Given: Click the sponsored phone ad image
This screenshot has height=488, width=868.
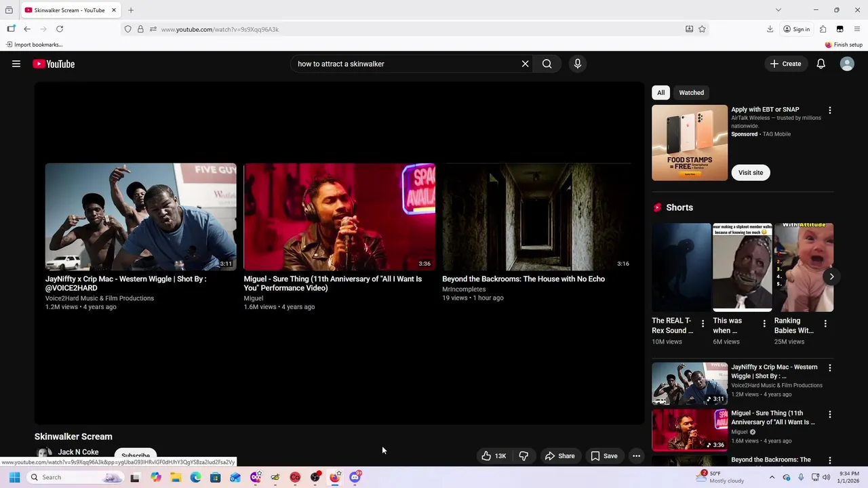Looking at the screenshot, I should tap(690, 143).
